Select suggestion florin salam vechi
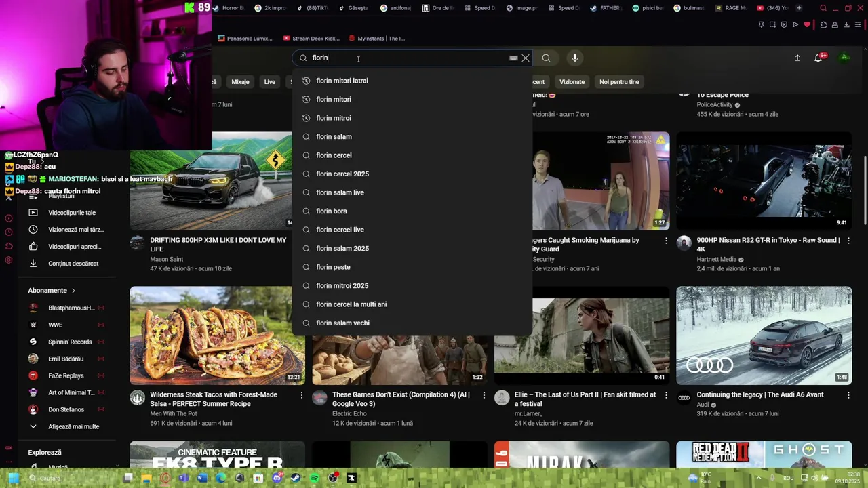 click(412, 323)
